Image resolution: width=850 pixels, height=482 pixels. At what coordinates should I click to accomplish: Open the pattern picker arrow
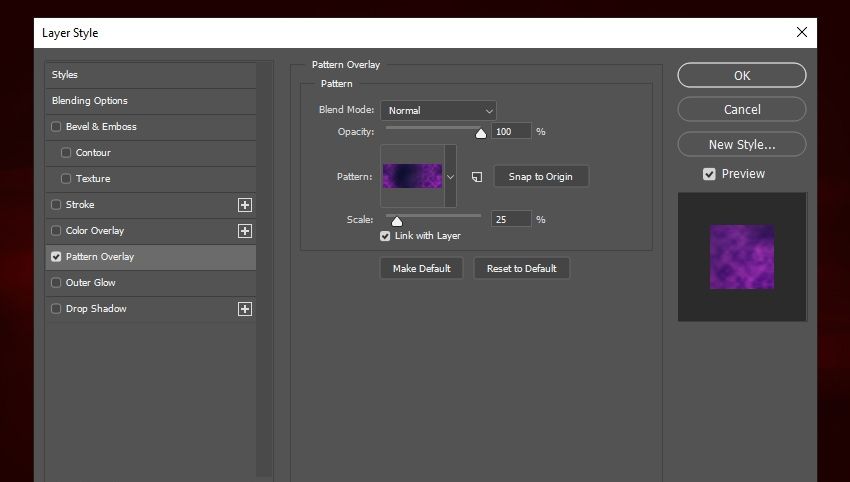450,177
